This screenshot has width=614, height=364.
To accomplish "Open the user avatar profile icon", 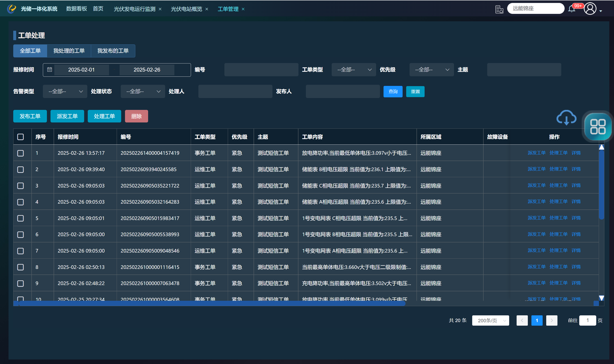I will coord(590,9).
